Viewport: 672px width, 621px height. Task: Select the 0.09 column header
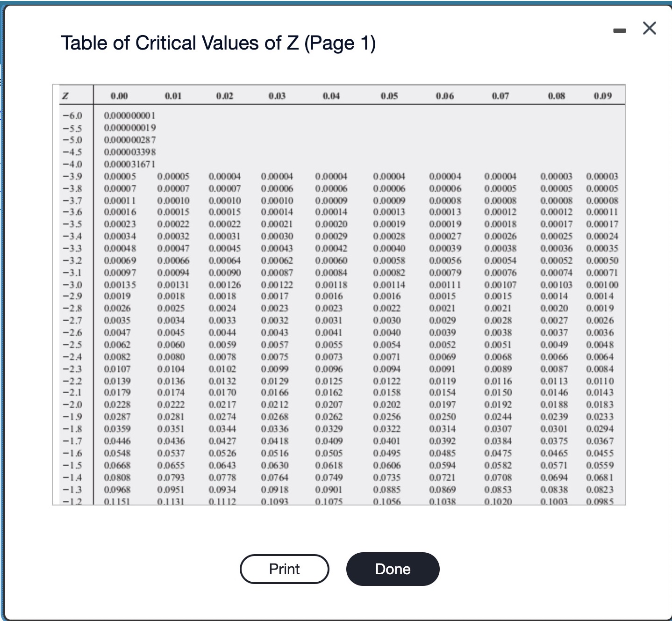click(x=602, y=95)
